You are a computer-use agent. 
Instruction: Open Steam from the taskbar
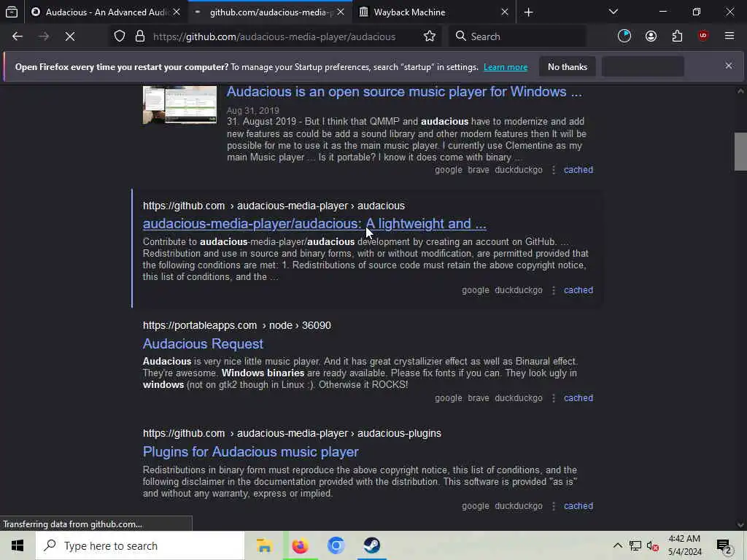371,545
